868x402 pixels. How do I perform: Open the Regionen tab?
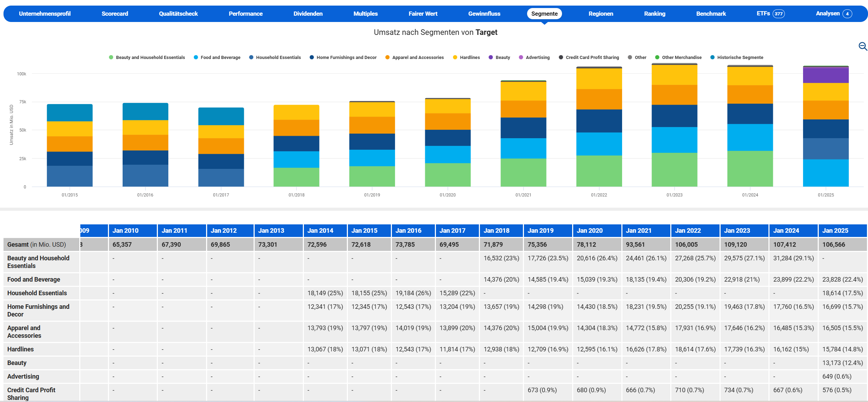[600, 14]
